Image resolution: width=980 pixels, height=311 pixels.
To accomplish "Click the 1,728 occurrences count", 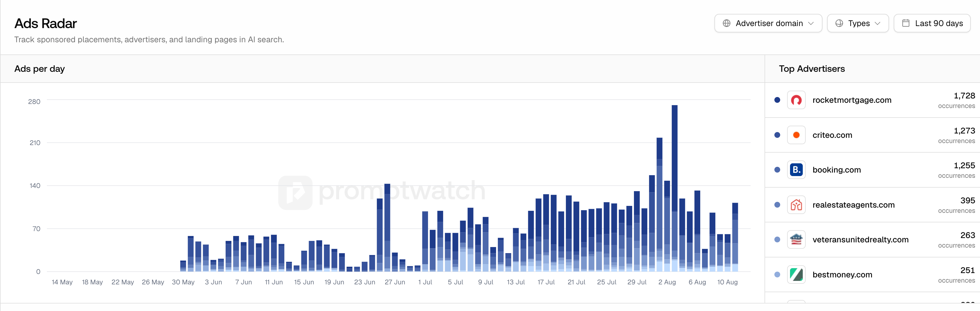I will click(964, 96).
